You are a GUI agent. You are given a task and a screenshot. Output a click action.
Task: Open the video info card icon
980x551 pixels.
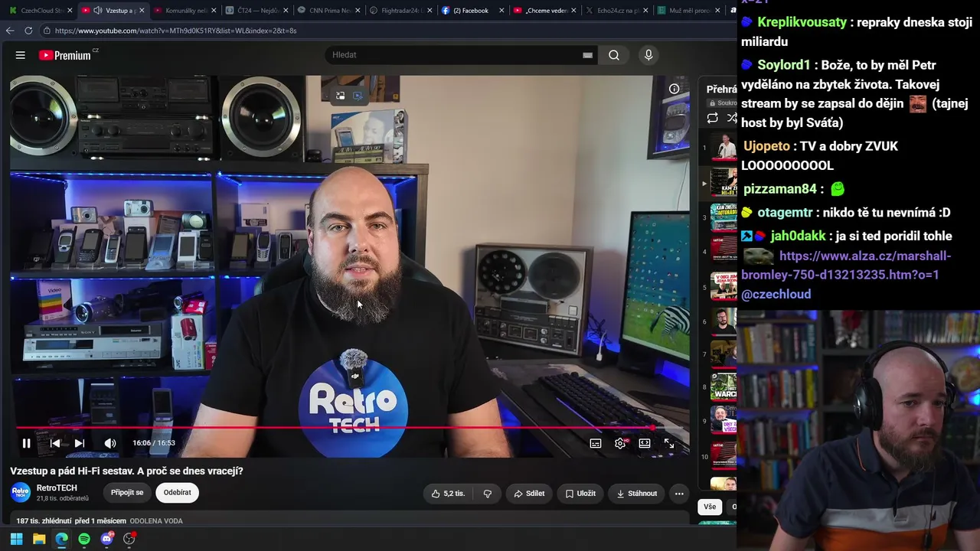675,89
